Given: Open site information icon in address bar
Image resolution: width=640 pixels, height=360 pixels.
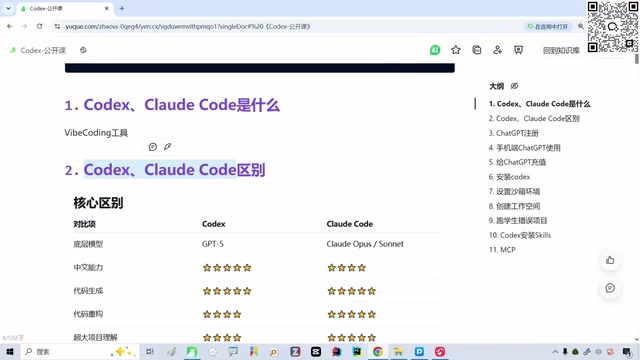Looking at the screenshot, I should click(57, 26).
